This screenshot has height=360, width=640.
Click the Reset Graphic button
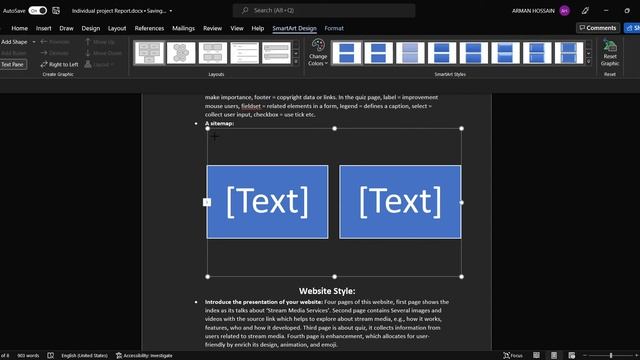(x=610, y=52)
